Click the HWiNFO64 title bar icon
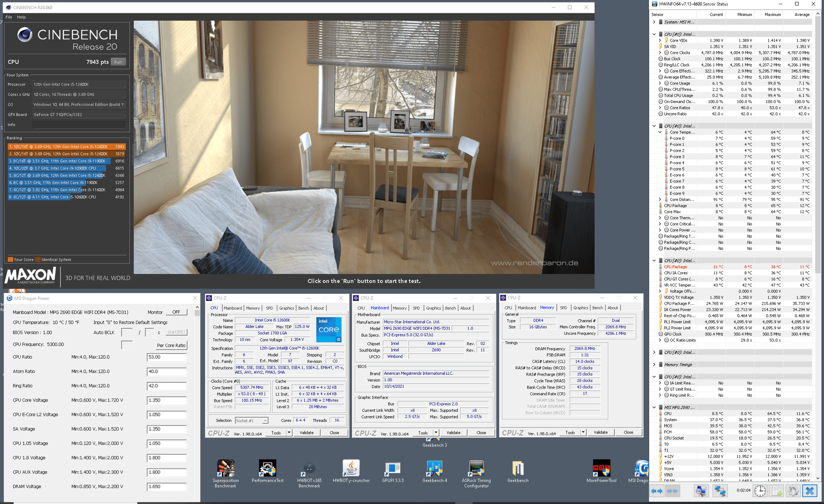824x504 pixels. point(655,4)
